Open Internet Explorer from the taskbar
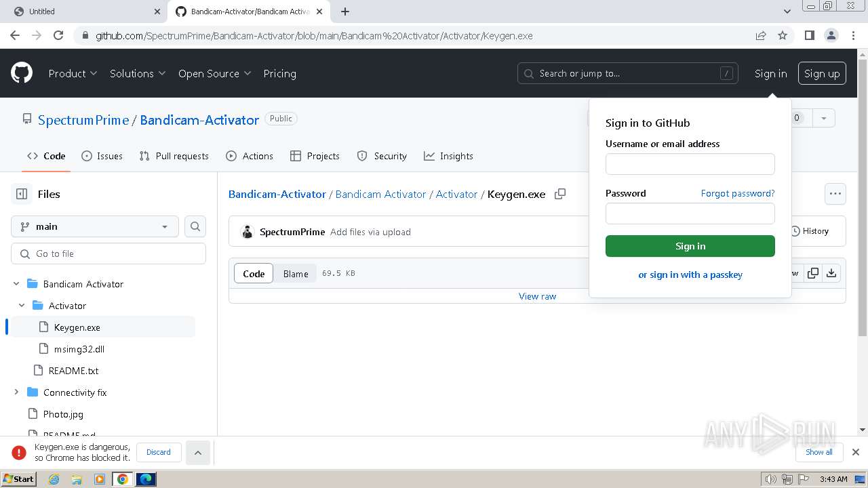 (54, 479)
